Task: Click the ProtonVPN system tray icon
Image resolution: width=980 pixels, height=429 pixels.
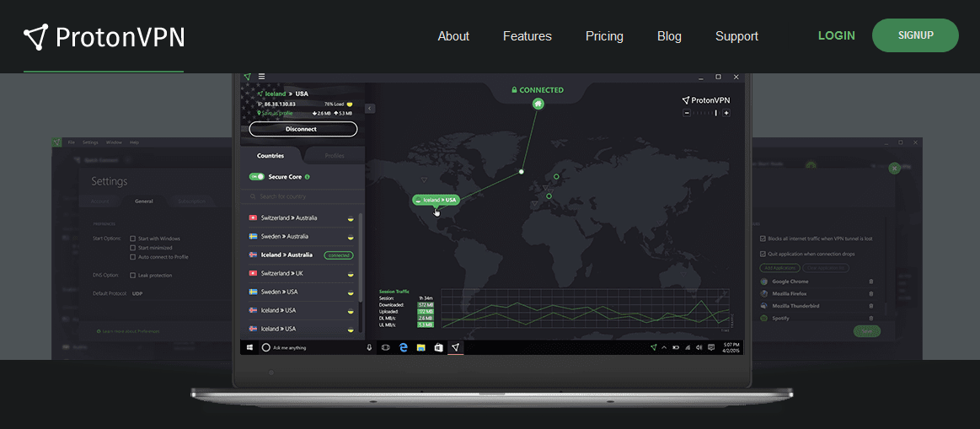Action: coord(654,348)
